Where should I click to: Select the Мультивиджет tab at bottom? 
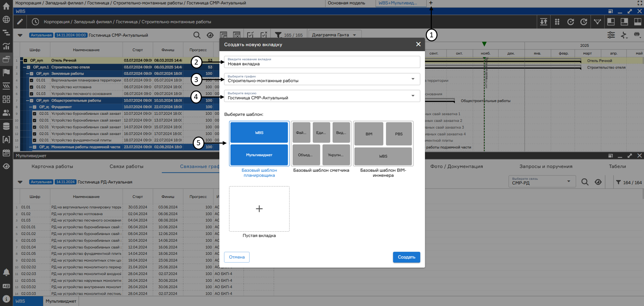61,301
